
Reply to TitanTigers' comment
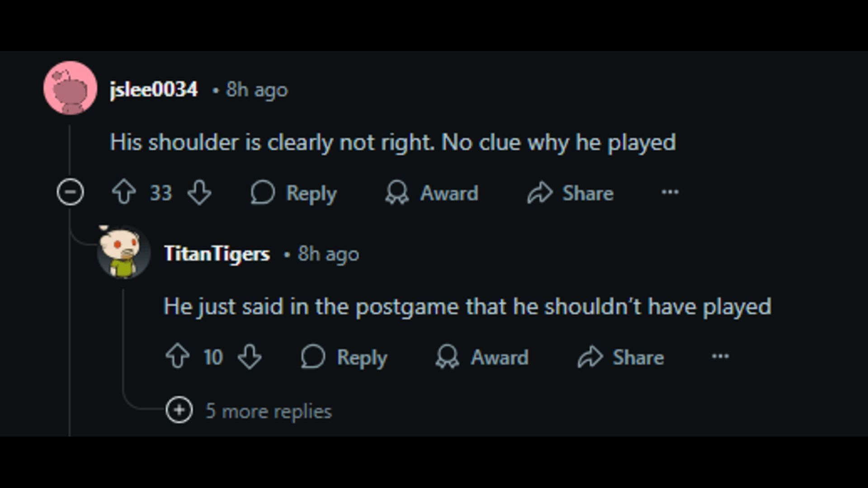click(x=344, y=357)
